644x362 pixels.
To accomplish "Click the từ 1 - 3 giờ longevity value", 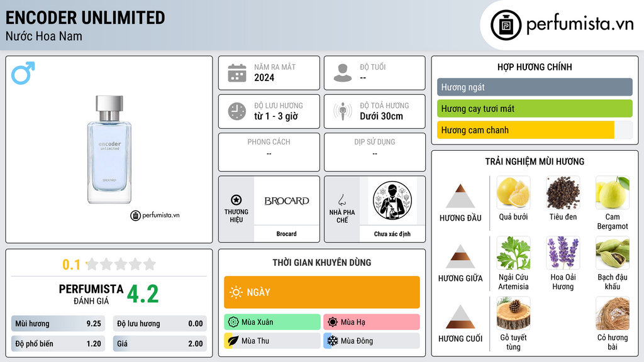I will coord(276,116).
